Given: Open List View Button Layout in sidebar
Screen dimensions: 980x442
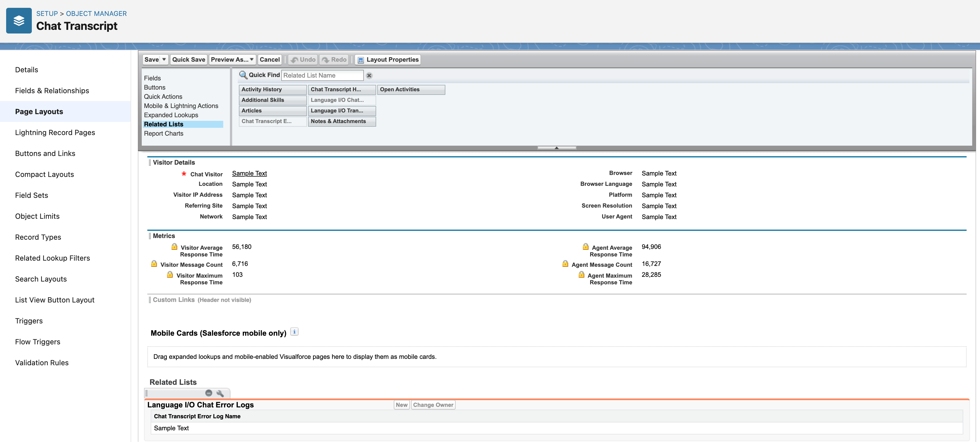Looking at the screenshot, I should coord(55,300).
